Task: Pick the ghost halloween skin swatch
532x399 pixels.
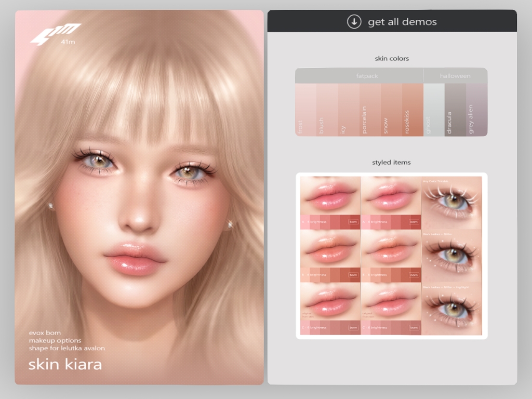Action: click(434, 110)
